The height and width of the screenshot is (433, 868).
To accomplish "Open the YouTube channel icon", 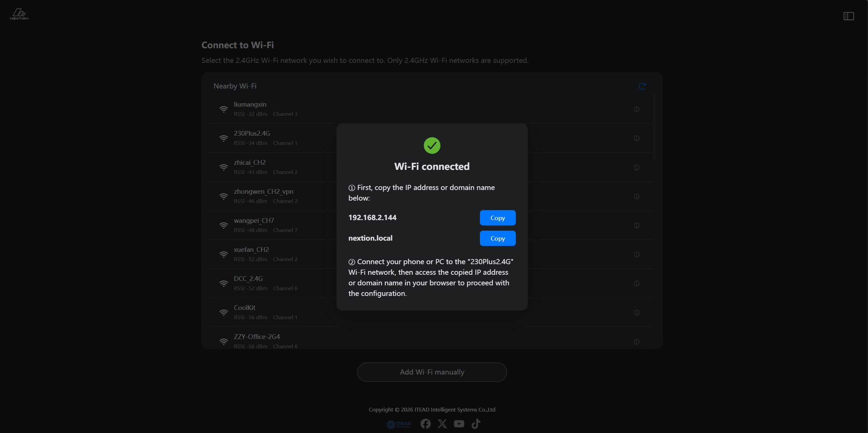I will pyautogui.click(x=459, y=424).
